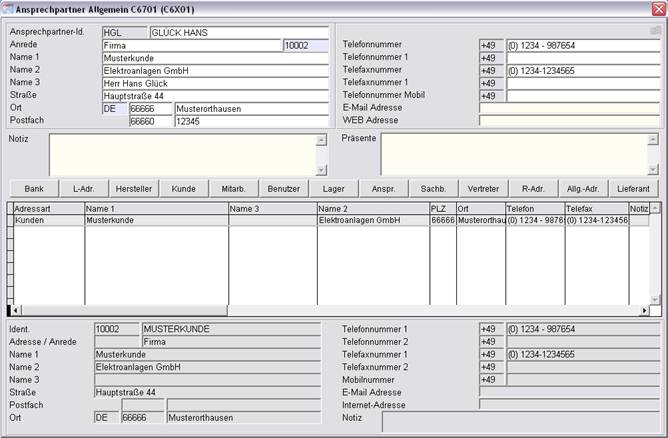Click the window icon in the title bar
This screenshot has height=438, width=668.
[x=8, y=8]
